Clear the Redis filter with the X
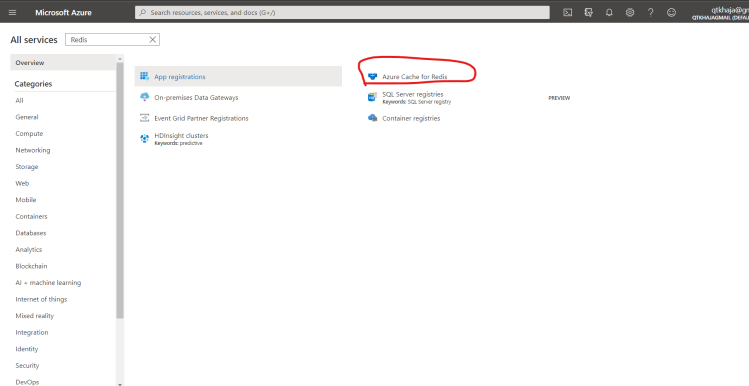 tap(152, 40)
